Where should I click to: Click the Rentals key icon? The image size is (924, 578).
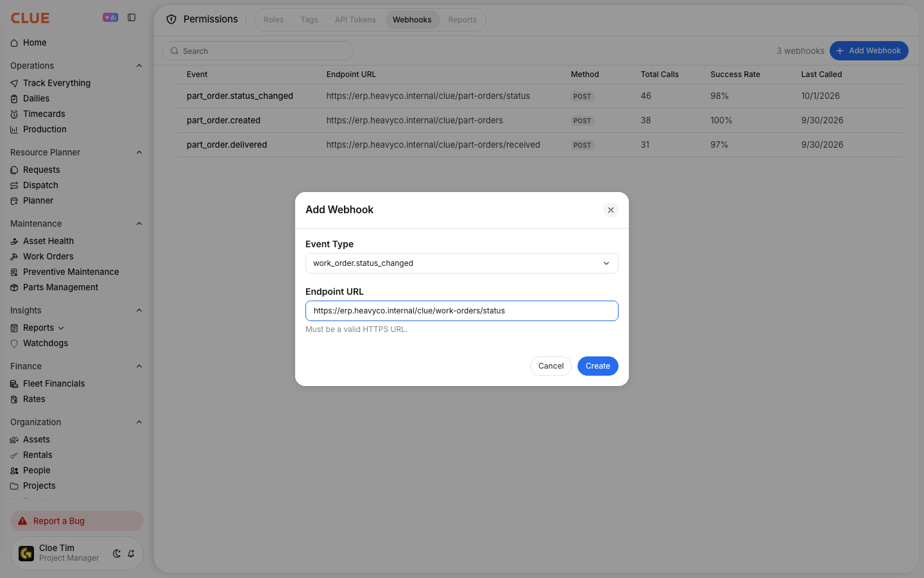click(14, 455)
